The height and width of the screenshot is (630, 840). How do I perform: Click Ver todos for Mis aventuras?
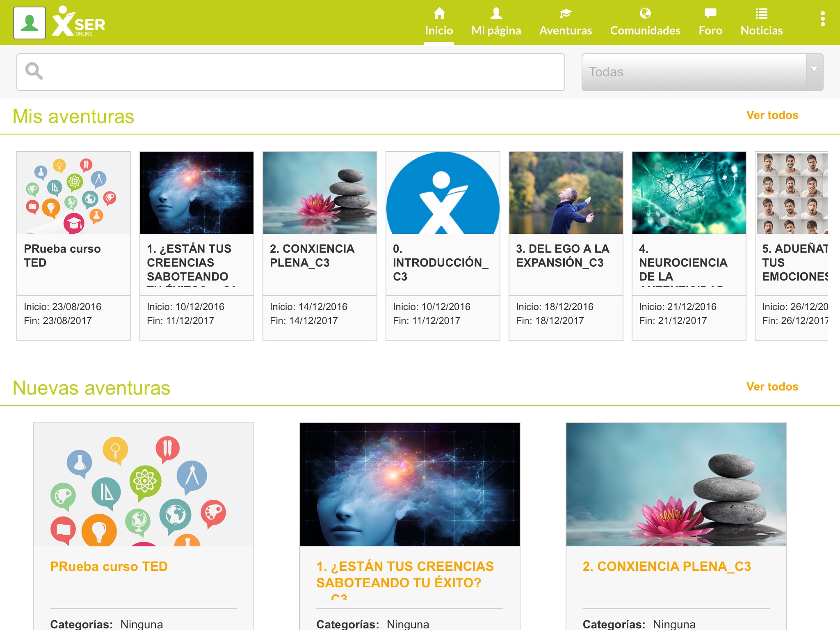[772, 115]
